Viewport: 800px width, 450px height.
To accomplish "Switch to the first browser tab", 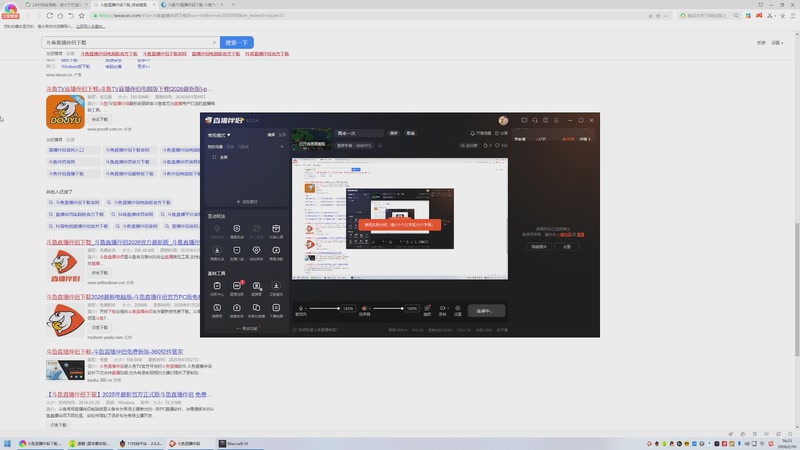I will coord(56,5).
